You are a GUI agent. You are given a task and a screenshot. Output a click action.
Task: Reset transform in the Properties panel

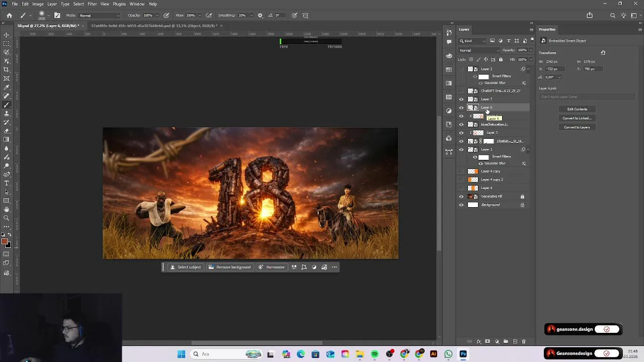(603, 53)
